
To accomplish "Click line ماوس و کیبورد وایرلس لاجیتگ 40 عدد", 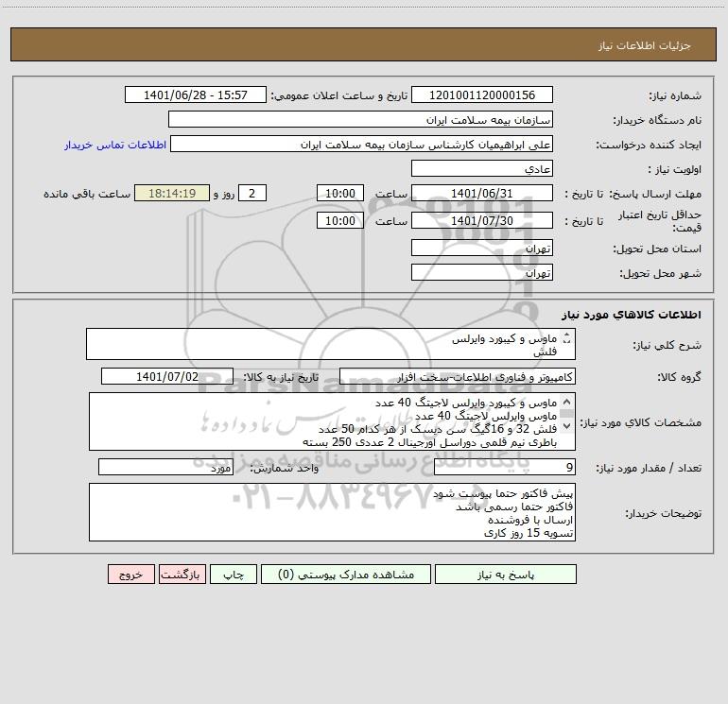I will [466, 403].
